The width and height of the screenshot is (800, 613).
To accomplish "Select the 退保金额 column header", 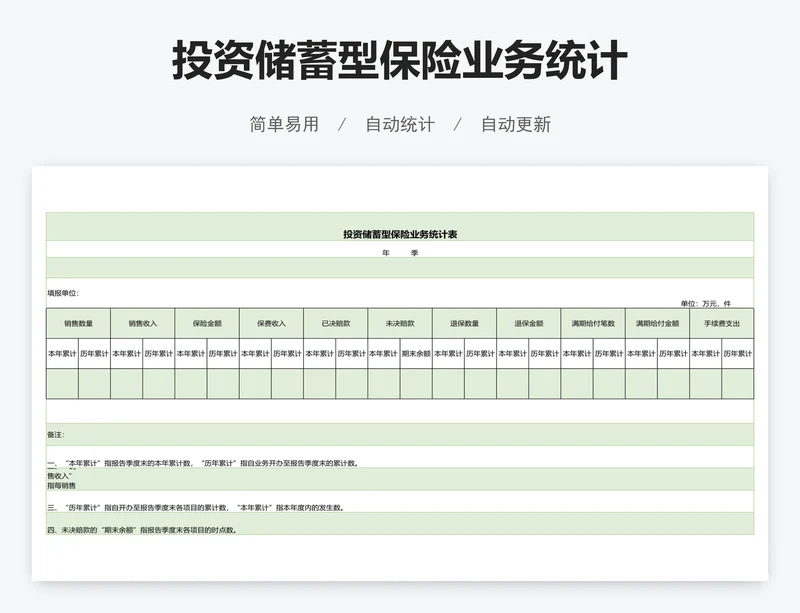I will point(529,323).
